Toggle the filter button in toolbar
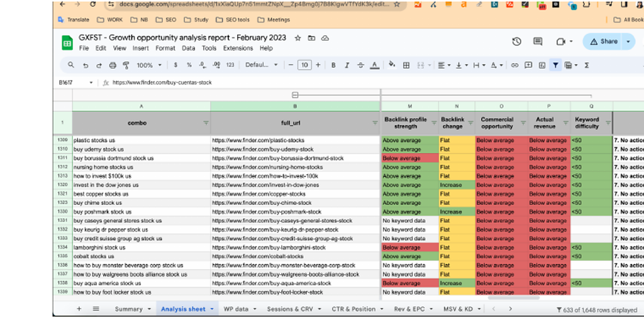 click(555, 65)
